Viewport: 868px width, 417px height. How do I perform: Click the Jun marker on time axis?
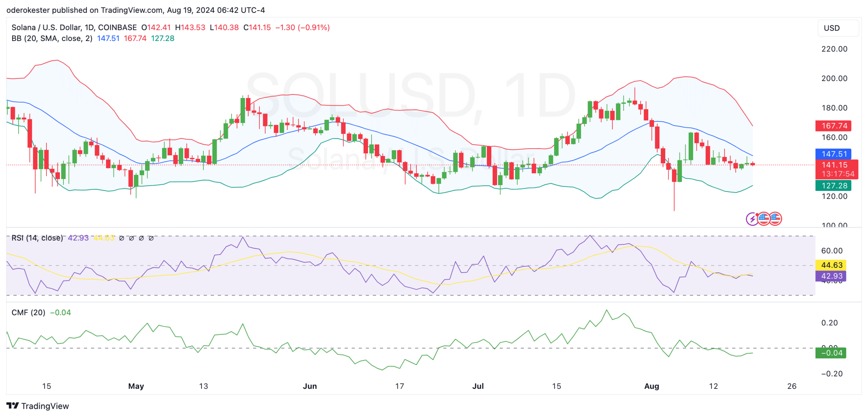point(310,386)
